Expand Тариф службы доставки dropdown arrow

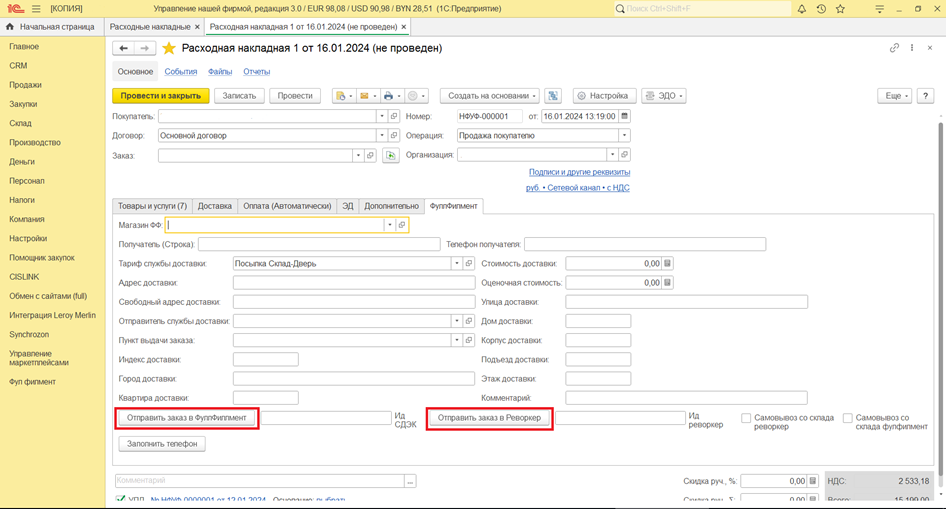pyautogui.click(x=457, y=264)
